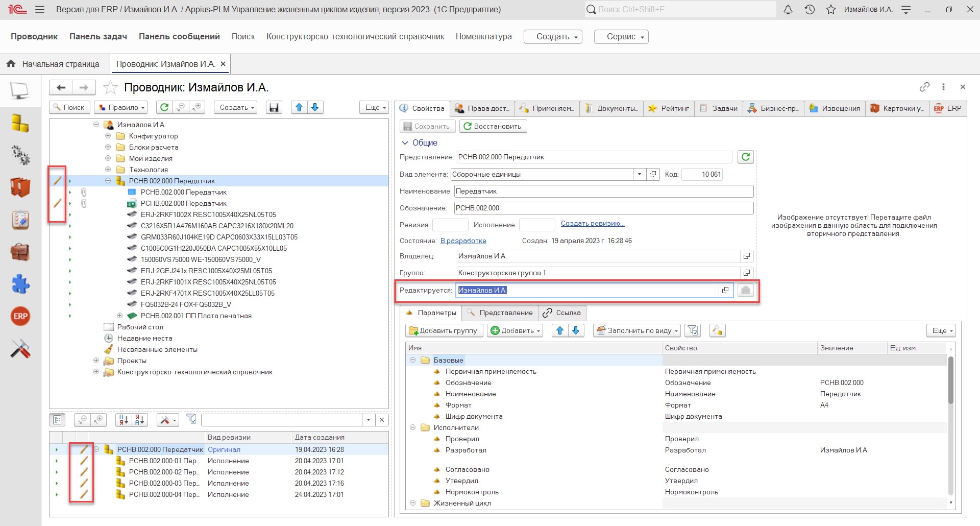Click the refresh icon in tree toolbar
The height and width of the screenshot is (526, 980).
click(164, 107)
